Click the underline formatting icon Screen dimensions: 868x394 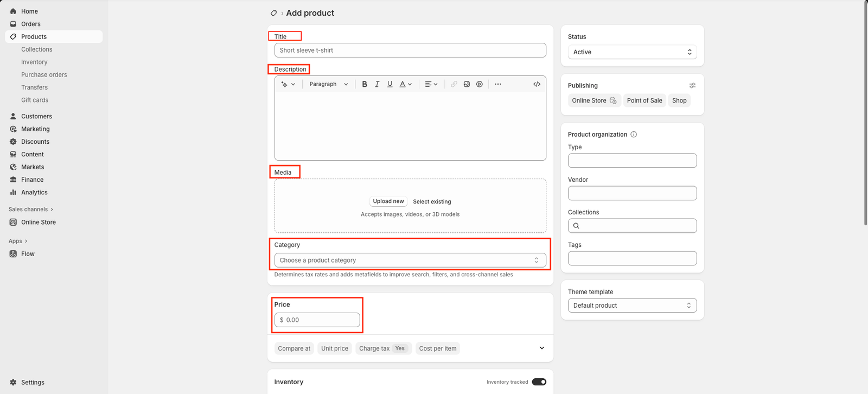[390, 84]
